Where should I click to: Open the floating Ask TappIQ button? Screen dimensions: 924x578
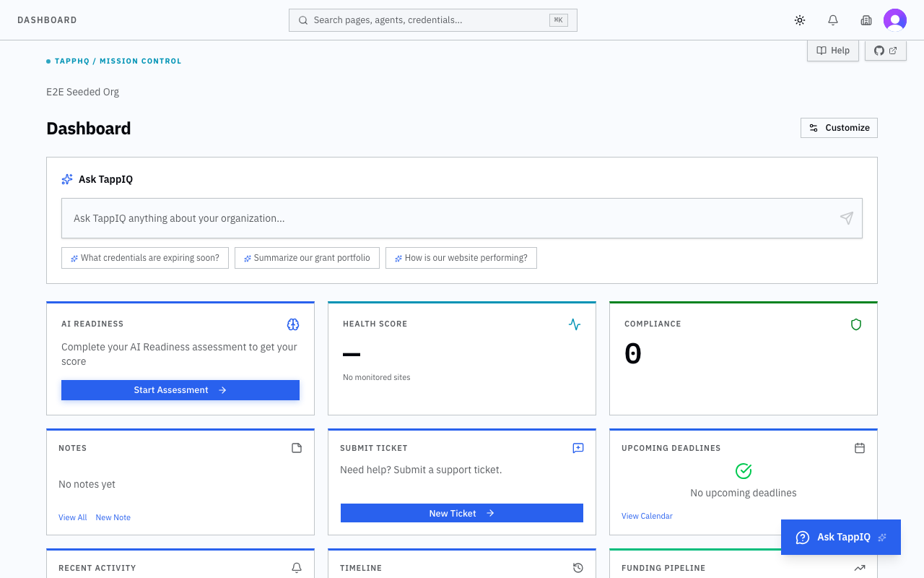(x=841, y=537)
